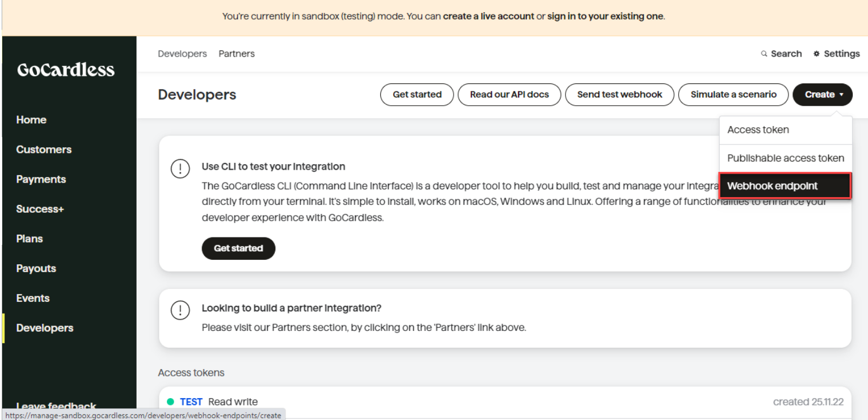Screen dimensions: 868x420
Task: Click the info icon beside CLI notice
Action: [180, 169]
